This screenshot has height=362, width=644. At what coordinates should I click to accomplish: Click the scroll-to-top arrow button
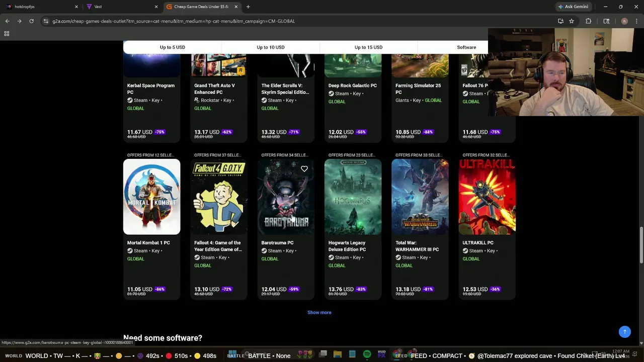(x=624, y=332)
